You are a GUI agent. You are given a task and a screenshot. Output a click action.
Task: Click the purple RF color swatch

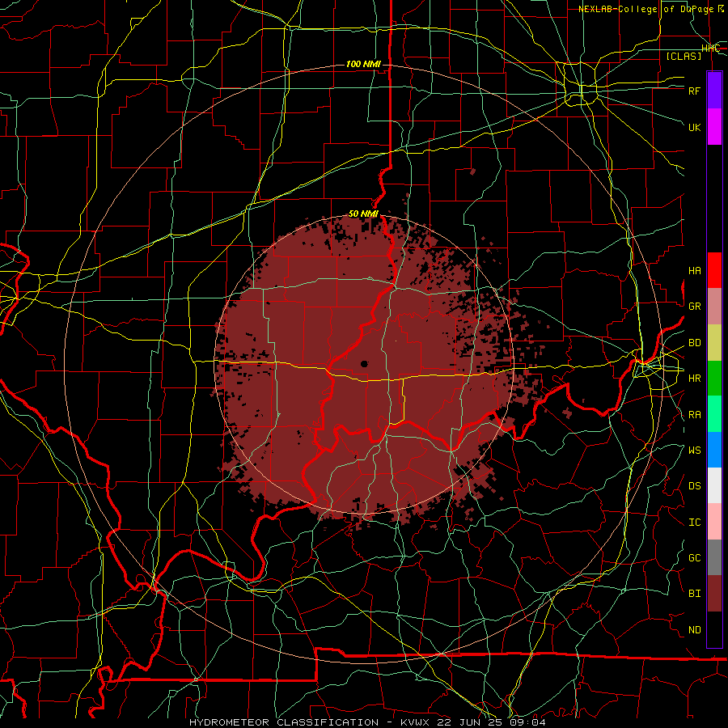point(714,91)
